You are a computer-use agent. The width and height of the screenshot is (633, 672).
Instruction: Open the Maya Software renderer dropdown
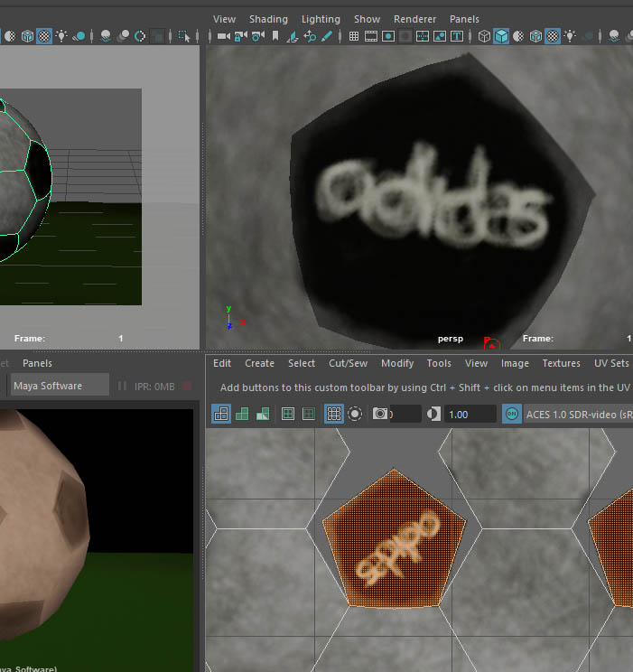pos(60,386)
